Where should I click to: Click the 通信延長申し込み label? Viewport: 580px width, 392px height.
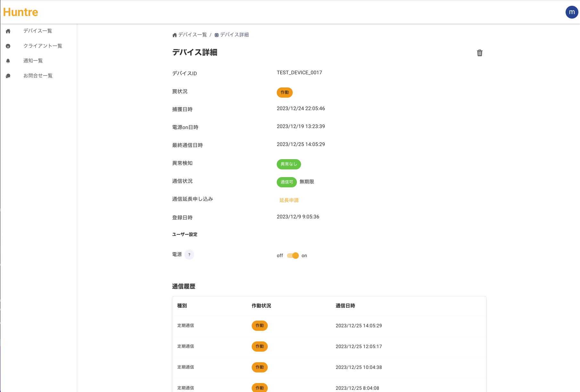(192, 199)
